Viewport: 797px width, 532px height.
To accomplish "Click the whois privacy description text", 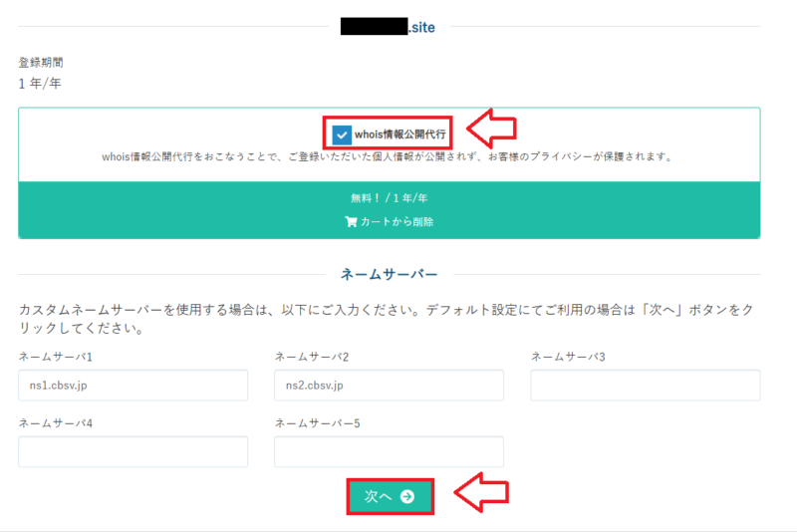I will coord(388,157).
